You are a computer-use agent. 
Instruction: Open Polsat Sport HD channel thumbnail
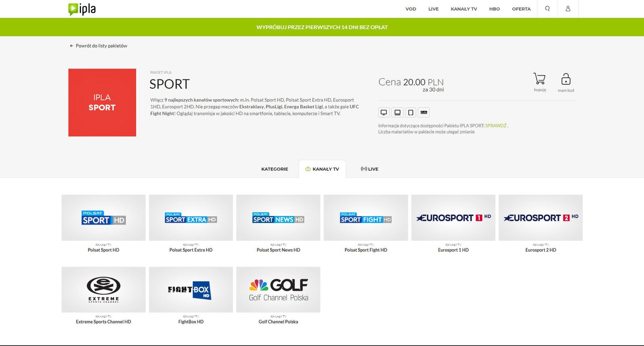[x=103, y=218]
